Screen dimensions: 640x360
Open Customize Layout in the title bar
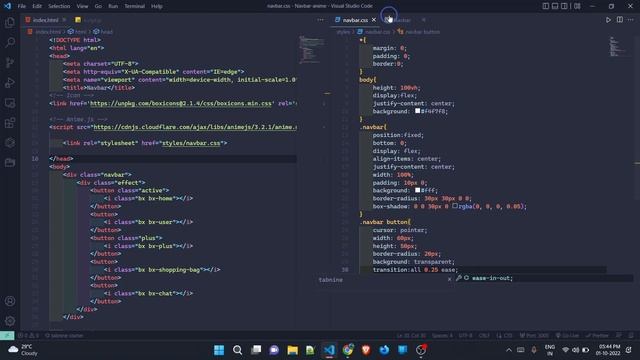point(577,6)
